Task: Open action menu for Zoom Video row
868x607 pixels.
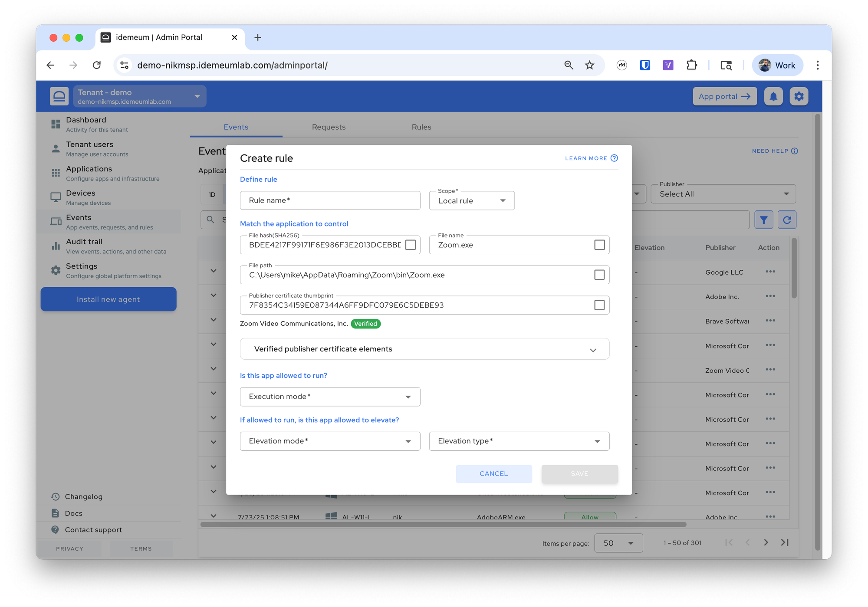Action: (770, 370)
